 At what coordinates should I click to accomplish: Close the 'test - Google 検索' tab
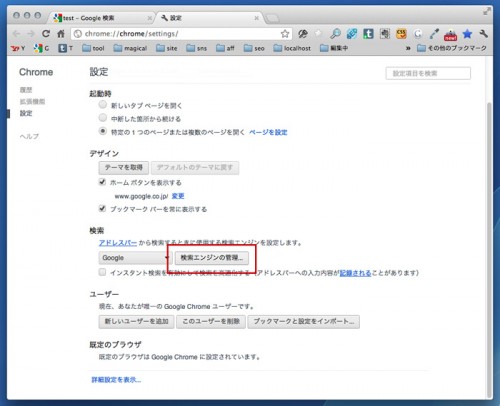coord(150,18)
